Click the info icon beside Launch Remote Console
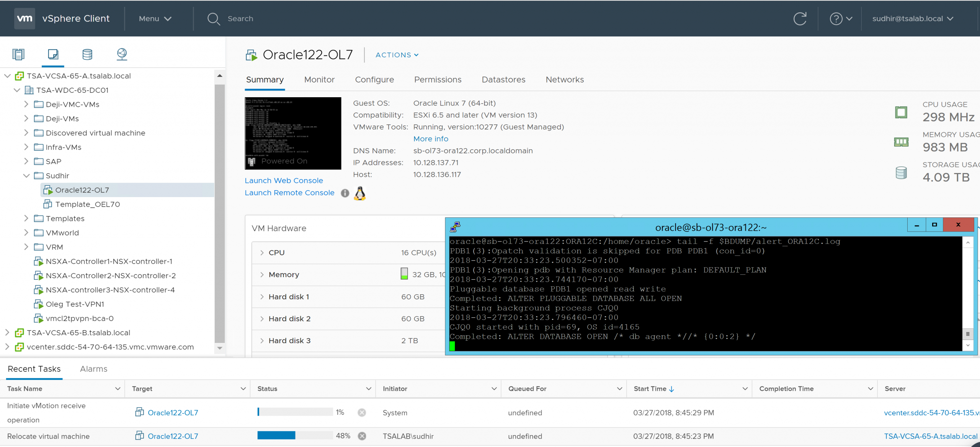The height and width of the screenshot is (447, 980). tap(345, 193)
